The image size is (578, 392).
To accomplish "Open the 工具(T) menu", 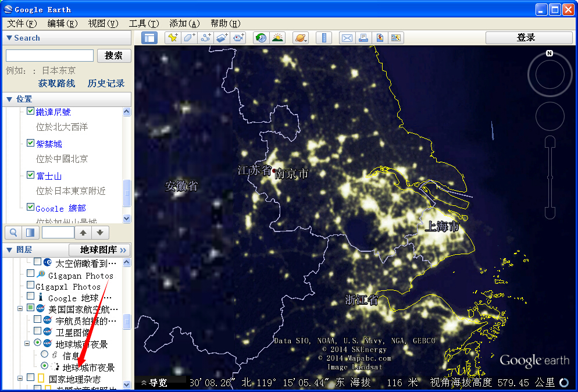I will pyautogui.click(x=143, y=23).
